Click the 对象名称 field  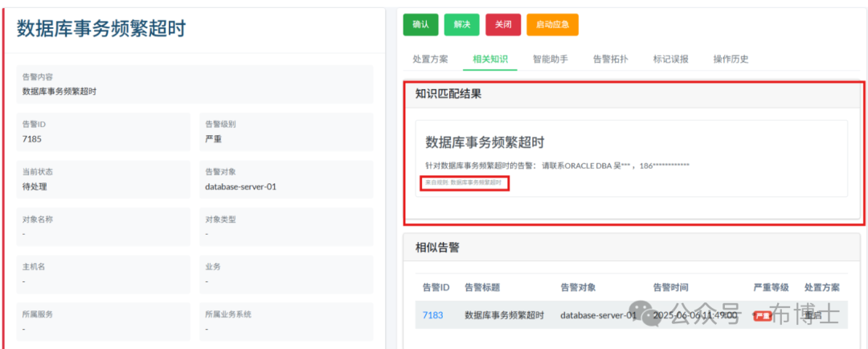[104, 227]
